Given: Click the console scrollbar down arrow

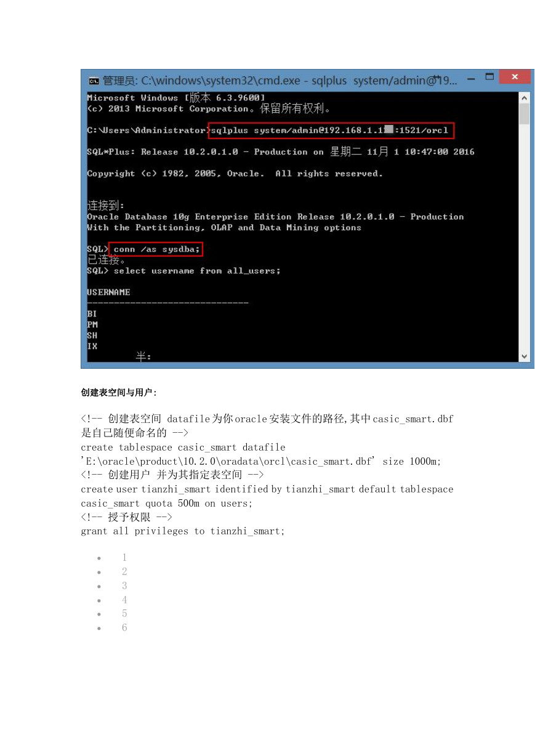Looking at the screenshot, I should 525,356.
